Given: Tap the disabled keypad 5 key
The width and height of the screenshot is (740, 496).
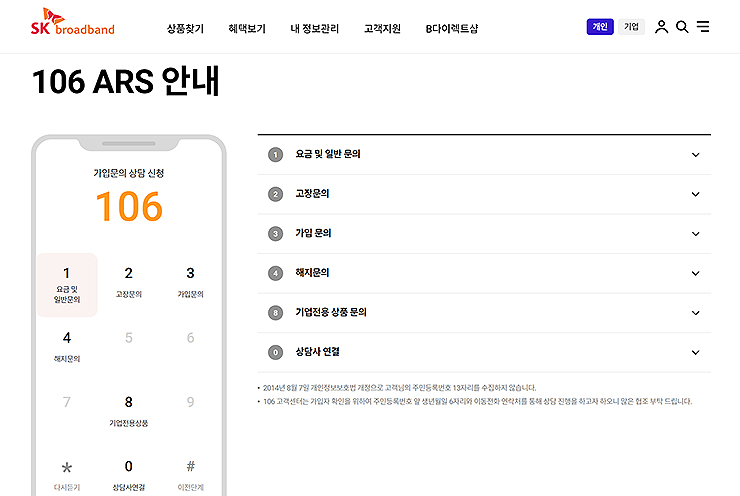Looking at the screenshot, I should click(x=128, y=338).
